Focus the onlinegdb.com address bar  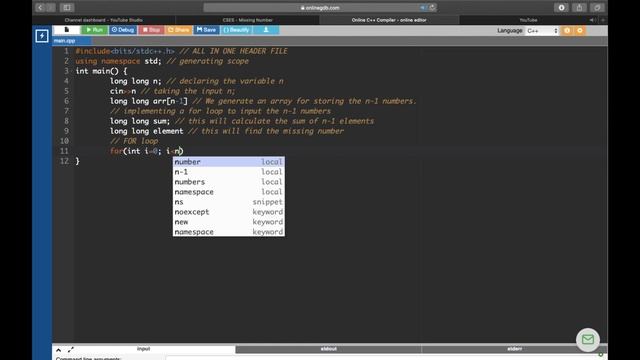pyautogui.click(x=320, y=8)
